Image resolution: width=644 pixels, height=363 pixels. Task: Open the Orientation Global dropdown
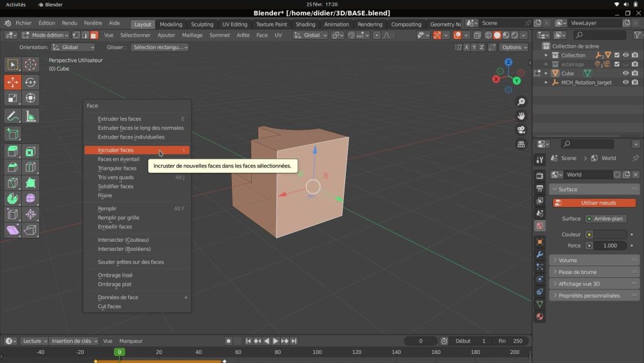point(73,47)
